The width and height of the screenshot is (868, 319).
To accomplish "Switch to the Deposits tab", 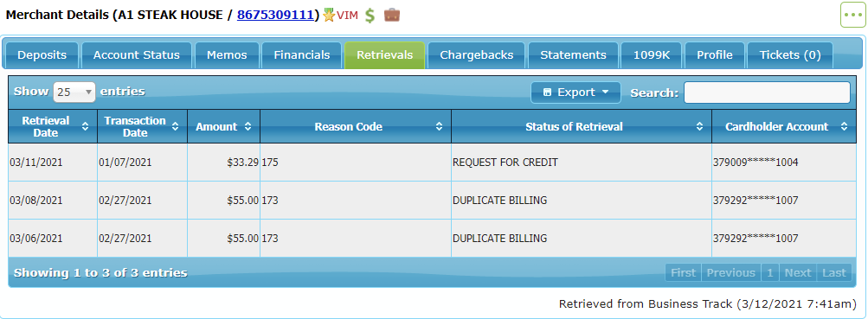I will click(42, 55).
